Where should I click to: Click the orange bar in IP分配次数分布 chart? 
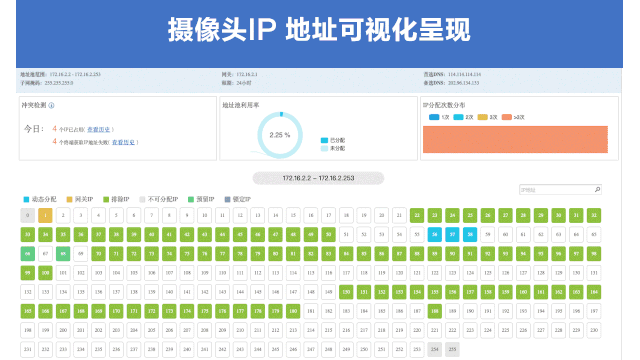515,140
